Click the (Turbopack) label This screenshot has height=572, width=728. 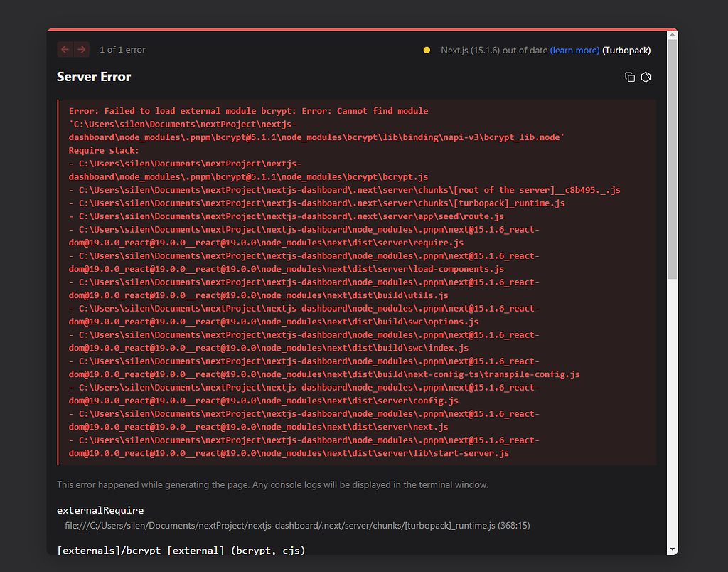tap(626, 51)
